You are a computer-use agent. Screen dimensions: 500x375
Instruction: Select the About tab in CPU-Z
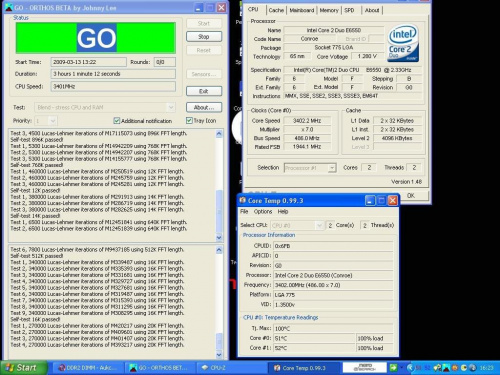[372, 10]
